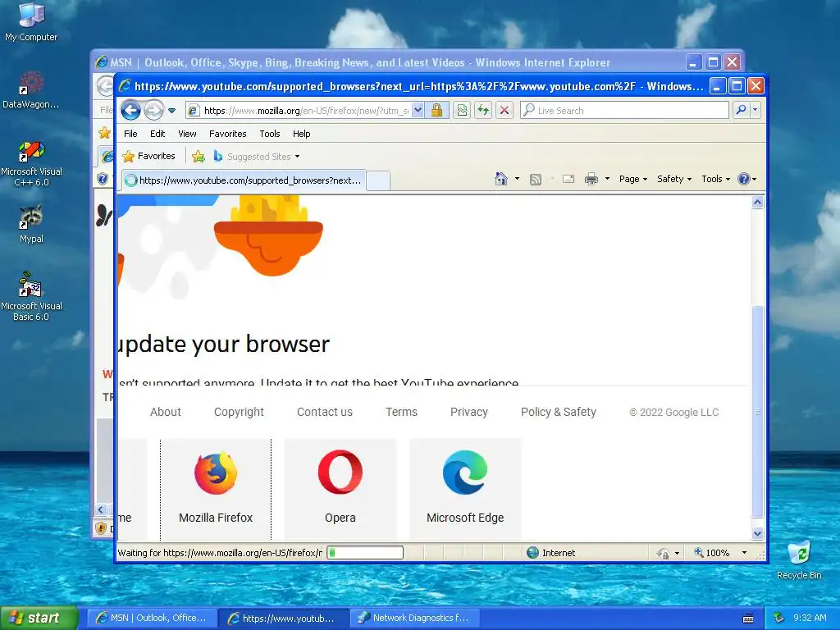Open the View menu
This screenshot has height=630, width=840.
187,134
